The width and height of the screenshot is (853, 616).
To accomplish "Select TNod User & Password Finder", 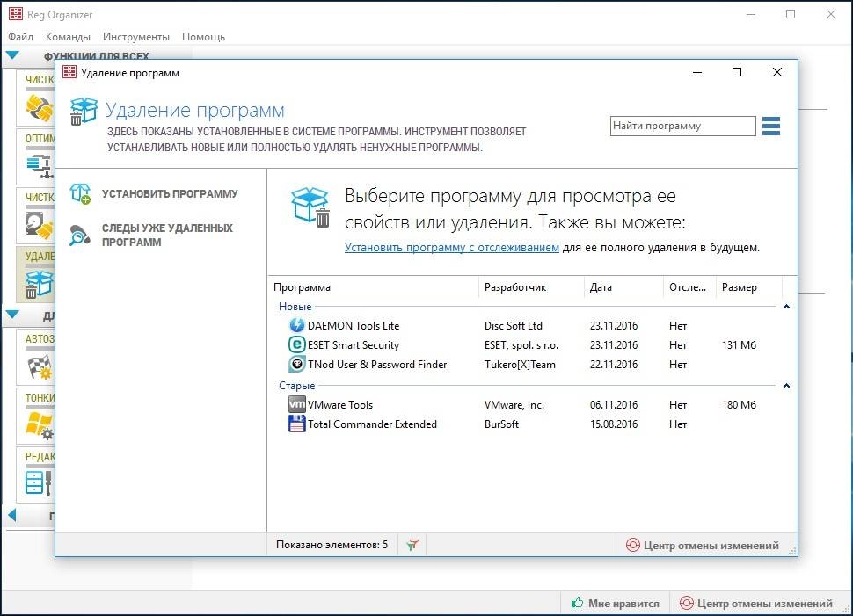I will coord(530,365).
